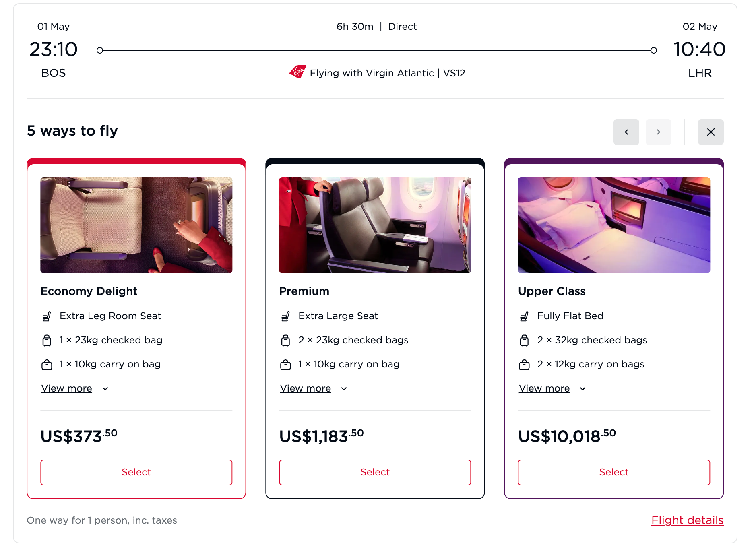Viewport: 756px width, 545px height.
Task: Expand View more on Premium card
Action: tap(305, 388)
